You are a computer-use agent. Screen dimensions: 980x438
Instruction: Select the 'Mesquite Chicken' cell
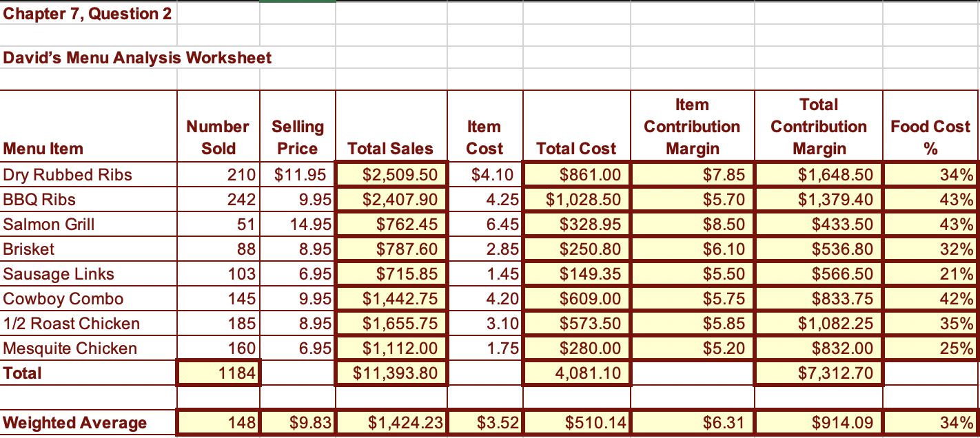(x=88, y=348)
